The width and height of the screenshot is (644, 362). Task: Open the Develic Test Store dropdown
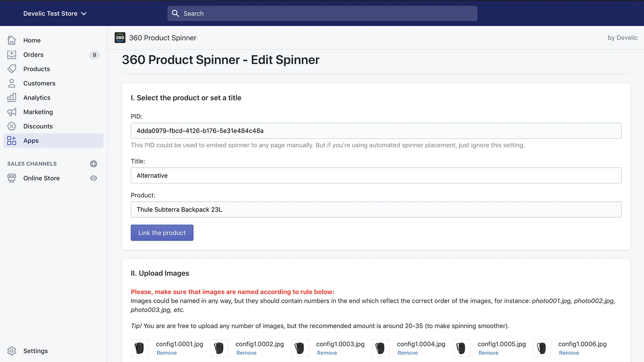[55, 13]
